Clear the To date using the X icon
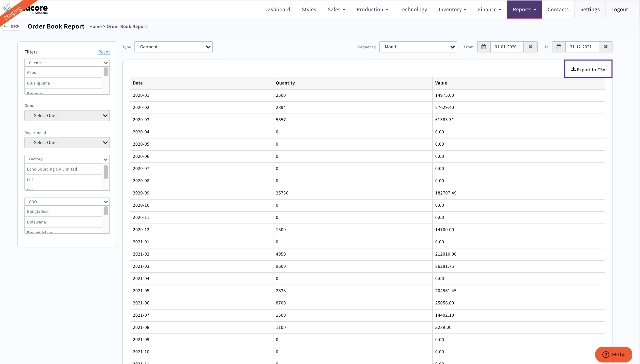 [606, 47]
